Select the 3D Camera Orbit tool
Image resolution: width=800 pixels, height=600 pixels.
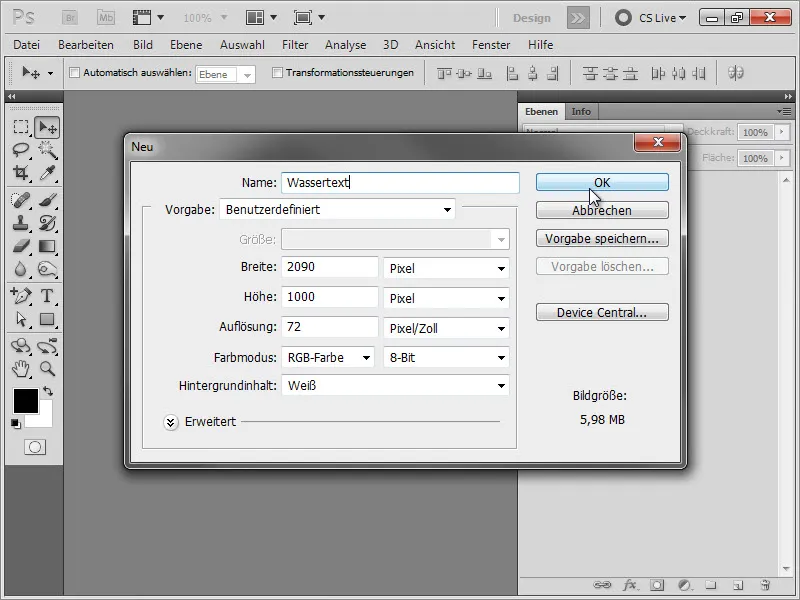(47, 346)
